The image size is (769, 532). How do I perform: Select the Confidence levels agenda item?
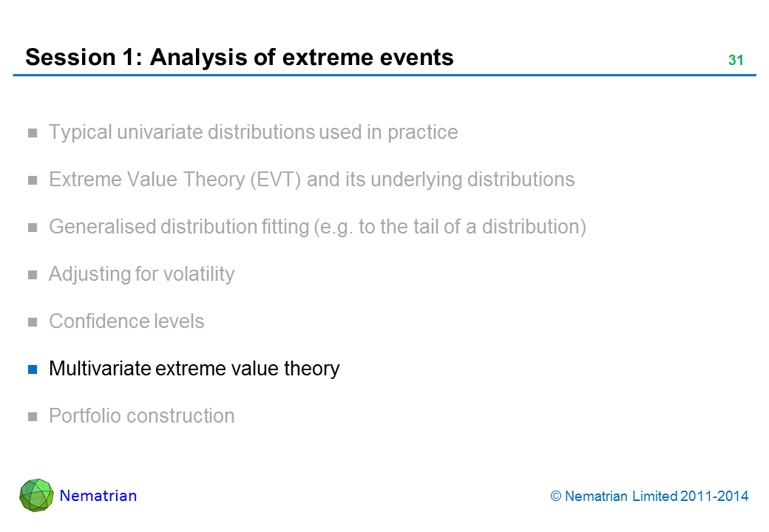126,322
